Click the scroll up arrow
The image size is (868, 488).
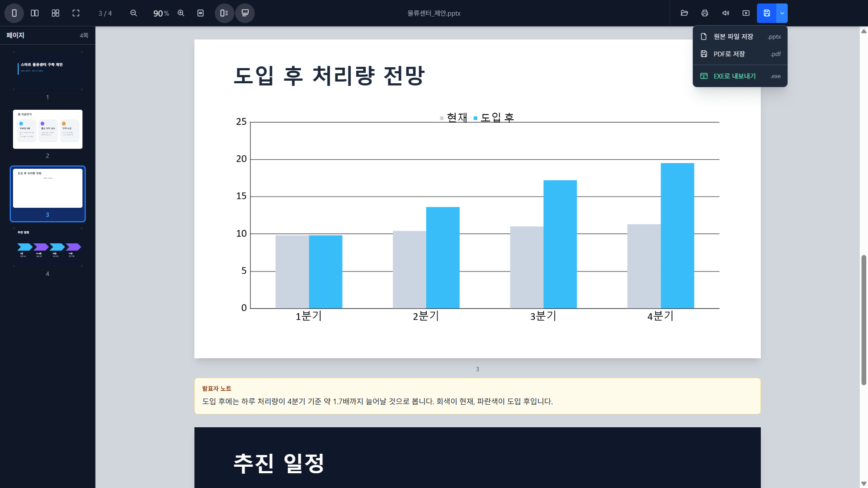(x=864, y=31)
